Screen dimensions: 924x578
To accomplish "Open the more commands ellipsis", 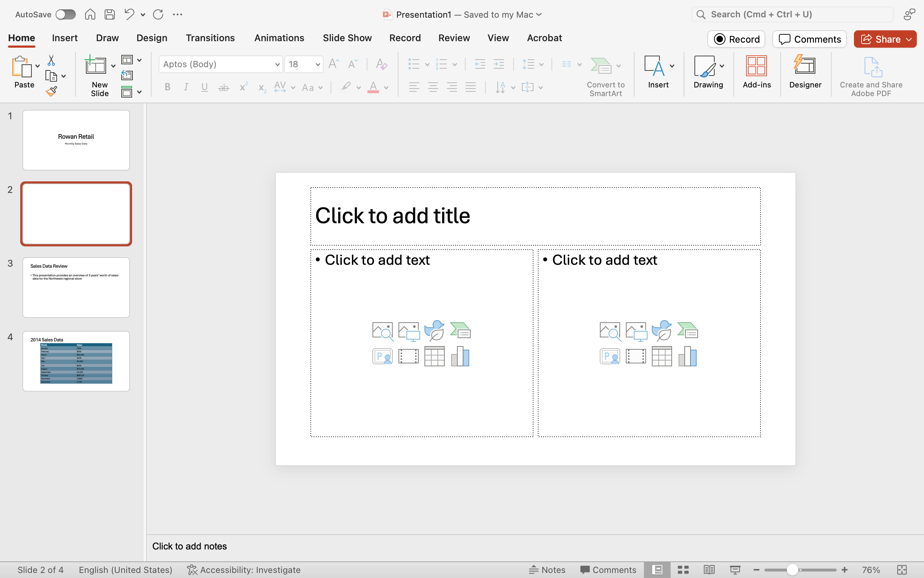I will pos(178,14).
